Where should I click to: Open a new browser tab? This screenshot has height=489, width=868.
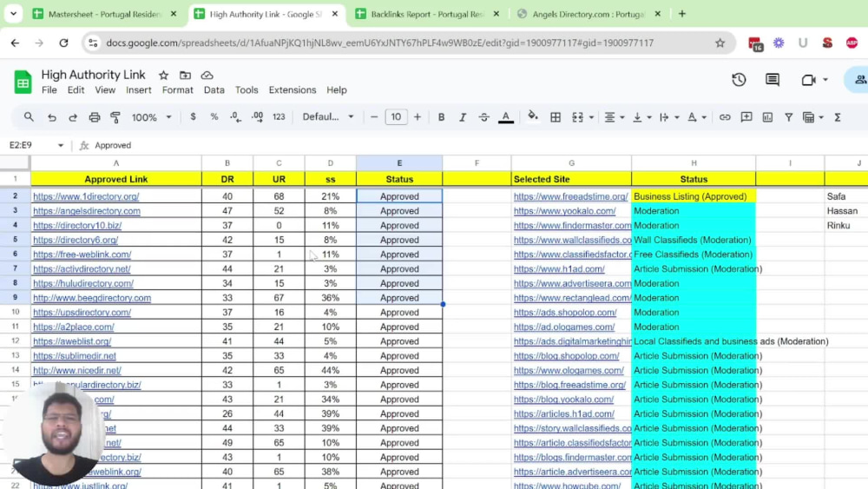(682, 14)
